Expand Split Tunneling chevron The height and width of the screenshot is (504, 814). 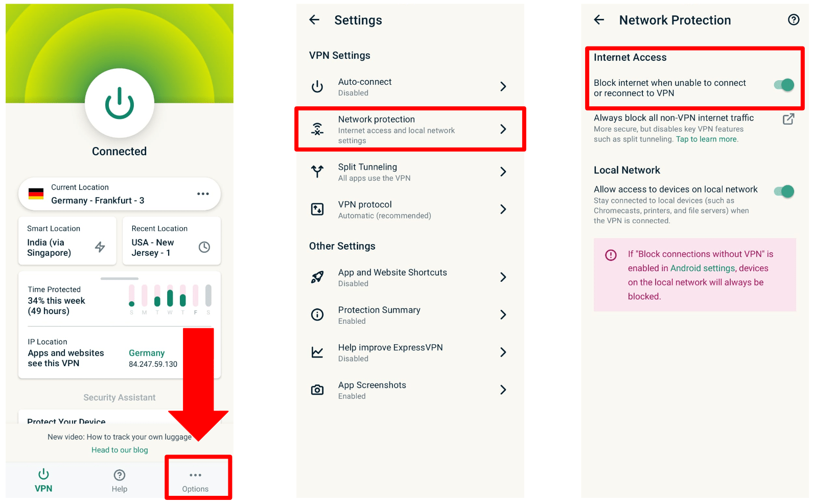pos(503,172)
